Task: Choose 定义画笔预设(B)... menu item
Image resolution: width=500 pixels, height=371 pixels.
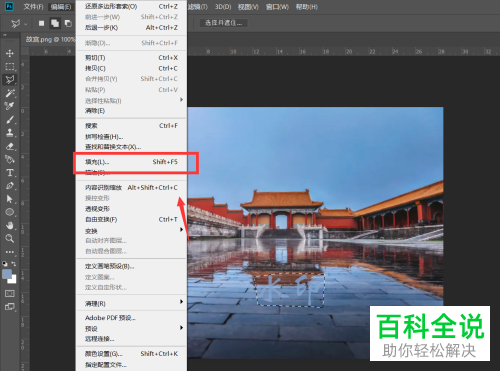Action: 131,266
